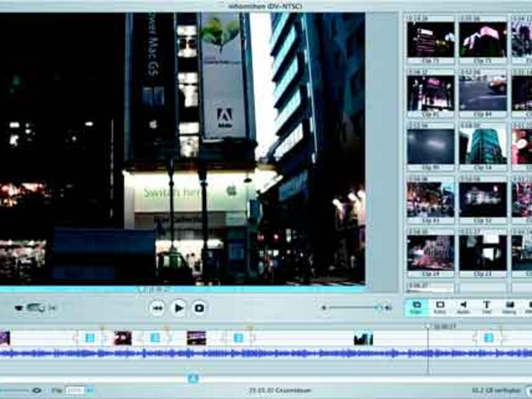Viewport: 532px width, 399px height.
Task: Click the Play button under the preview
Action: [x=178, y=308]
